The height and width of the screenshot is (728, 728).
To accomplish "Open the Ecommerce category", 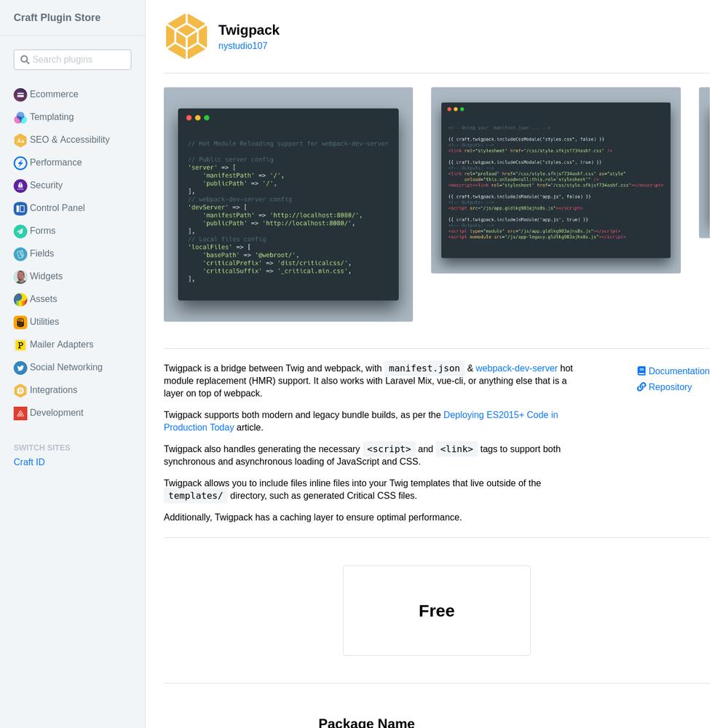I will pos(54,94).
